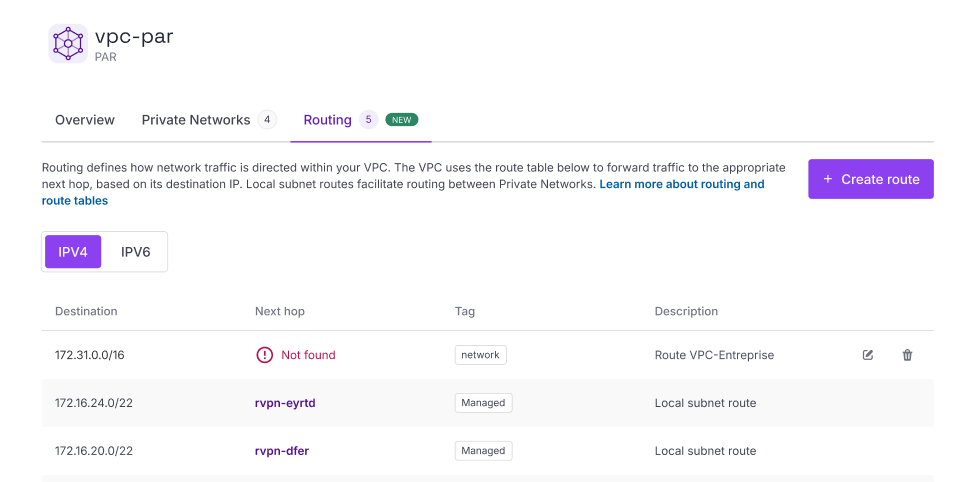The width and height of the screenshot is (959, 482).
Task: Switch to IPV6 routes
Action: click(x=135, y=252)
